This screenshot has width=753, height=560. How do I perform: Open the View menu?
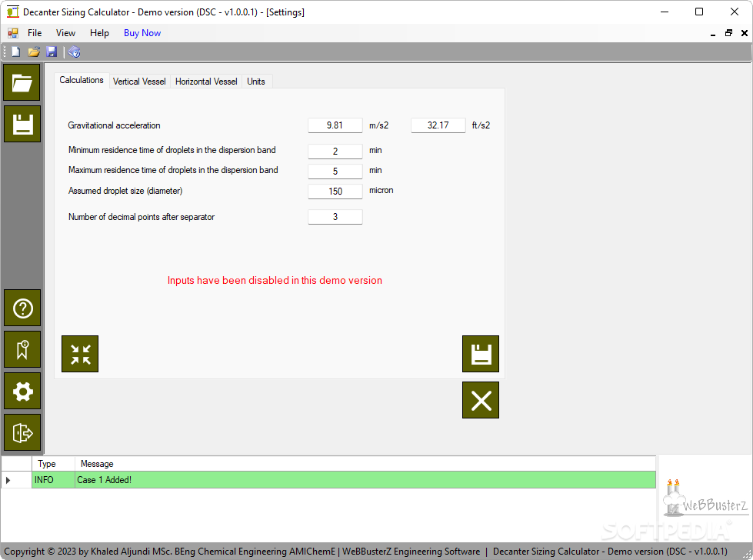click(x=65, y=32)
